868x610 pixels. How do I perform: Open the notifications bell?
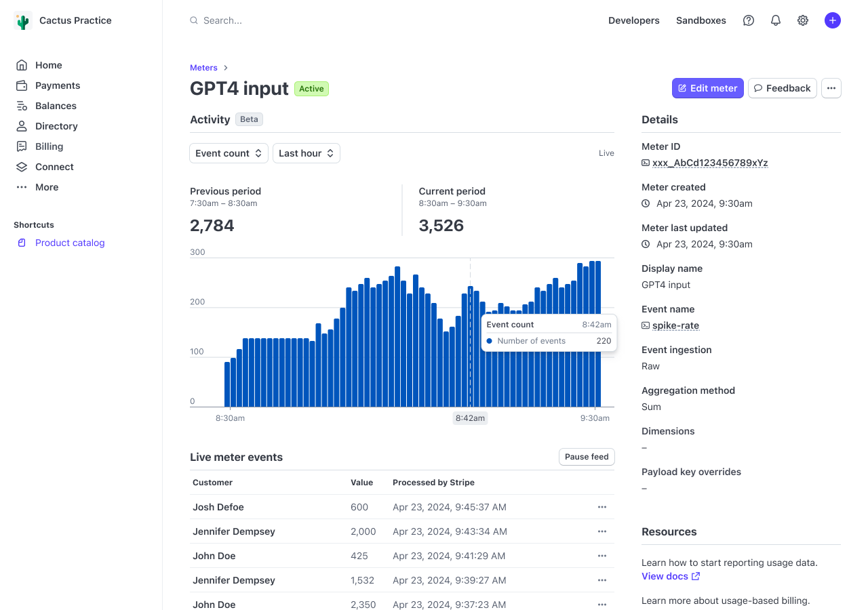pos(775,20)
